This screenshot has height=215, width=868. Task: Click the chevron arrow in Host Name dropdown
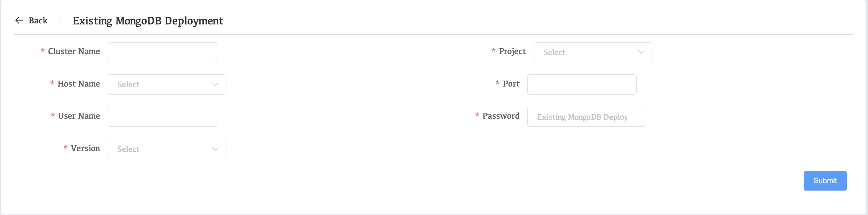pyautogui.click(x=215, y=84)
